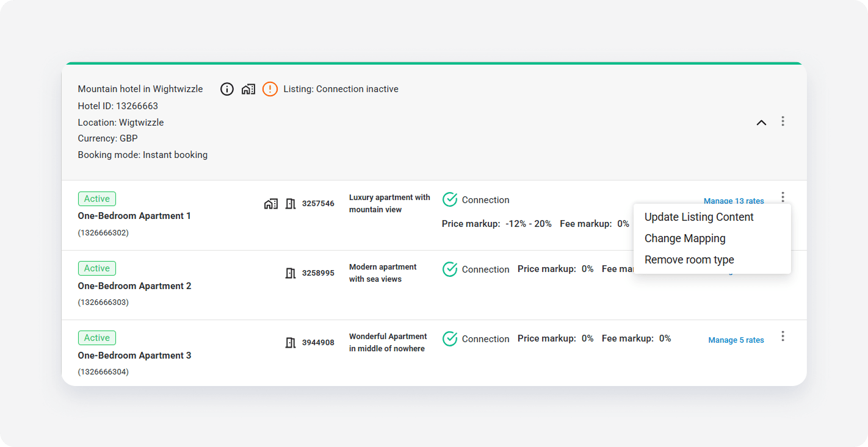Click Apartment 3's Fee markup label
The height and width of the screenshot is (447, 868).
pos(628,338)
